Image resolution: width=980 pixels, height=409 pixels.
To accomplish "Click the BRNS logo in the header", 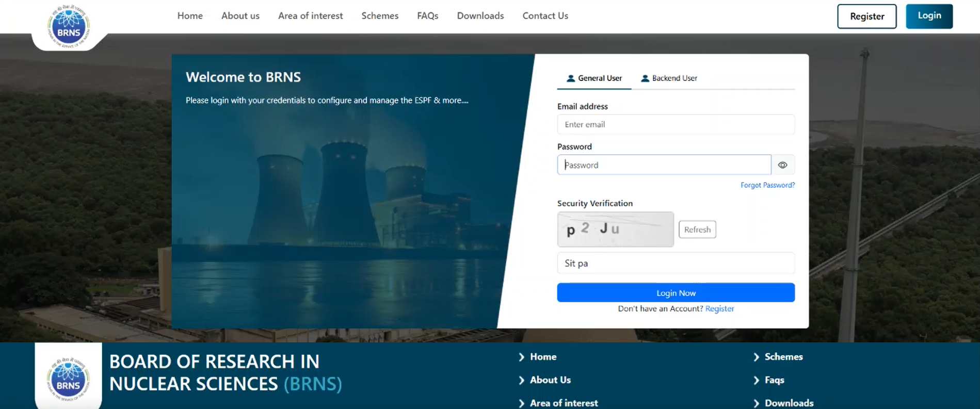I will pyautogui.click(x=69, y=26).
